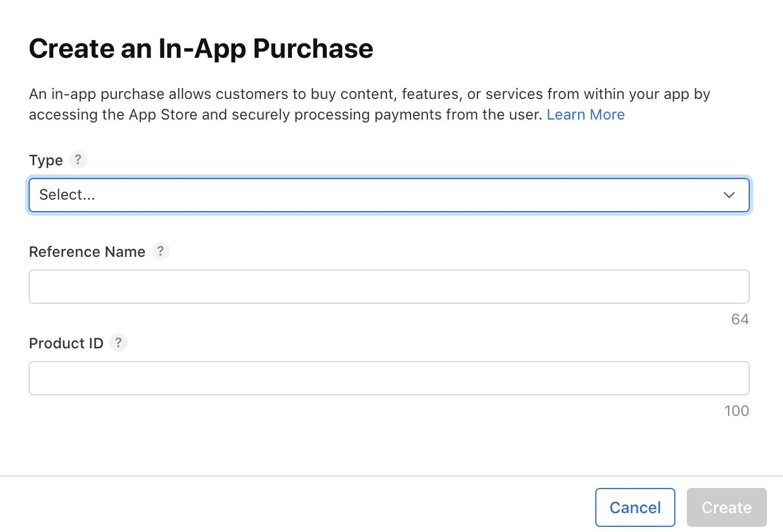Click the 'Product ID' label text
This screenshot has height=532, width=783.
(x=66, y=343)
